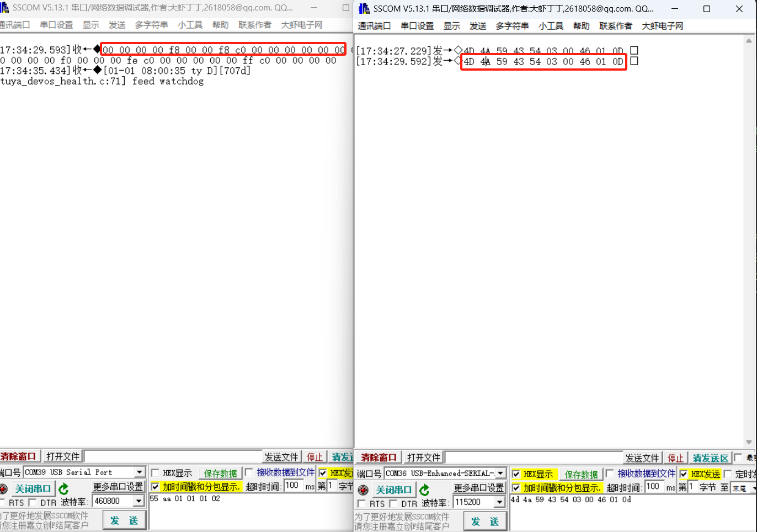The image size is (757, 532).
Task: Open 小工具 menu in the left window
Action: click(x=190, y=25)
